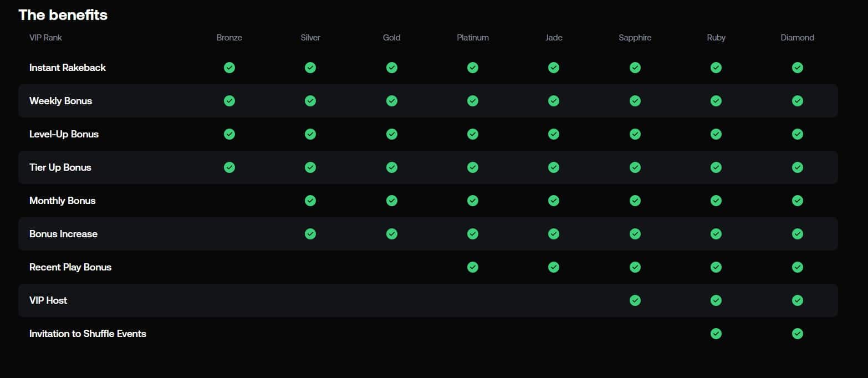Click the Tier Up Bonus checkmark under Jade
This screenshot has height=378, width=868.
553,167
